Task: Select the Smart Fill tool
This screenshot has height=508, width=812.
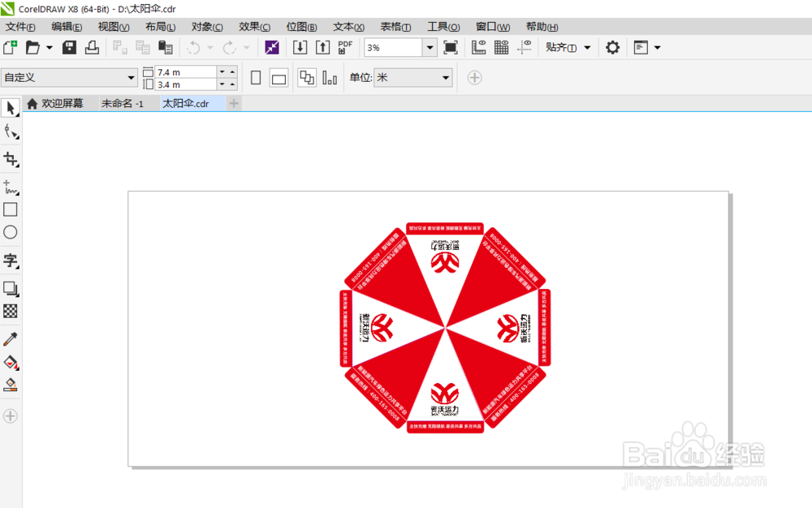Action: click(x=11, y=385)
